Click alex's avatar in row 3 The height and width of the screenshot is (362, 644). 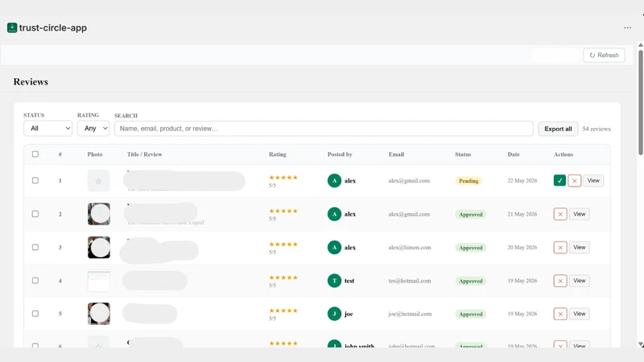[x=334, y=247]
